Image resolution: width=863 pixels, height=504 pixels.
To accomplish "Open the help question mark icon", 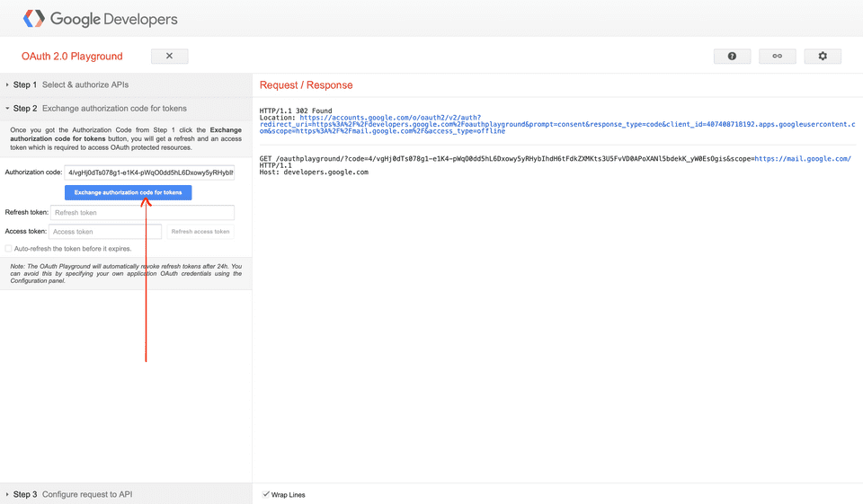I will [x=732, y=56].
